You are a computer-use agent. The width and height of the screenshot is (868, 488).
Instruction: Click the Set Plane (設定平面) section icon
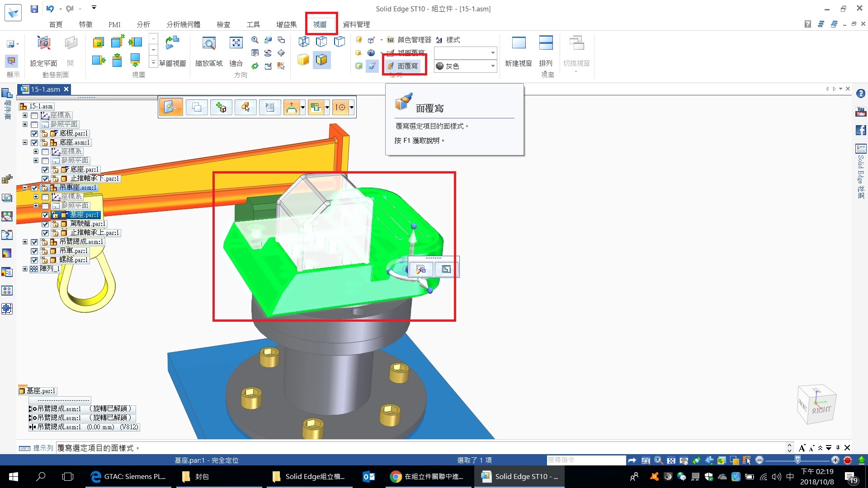44,43
